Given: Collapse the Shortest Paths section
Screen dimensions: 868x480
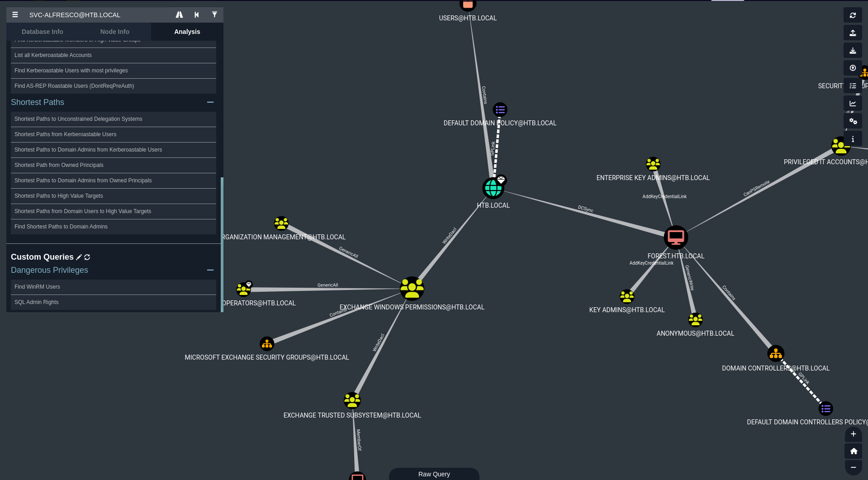Looking at the screenshot, I should 210,102.
